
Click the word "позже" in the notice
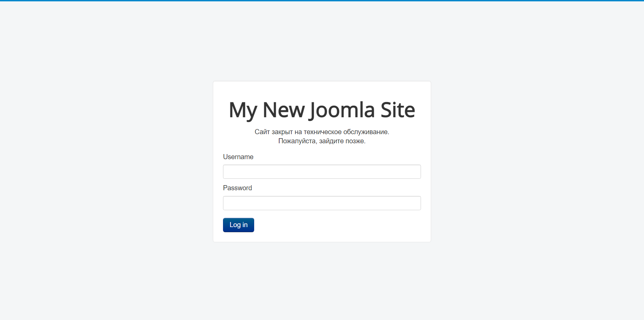coord(355,141)
